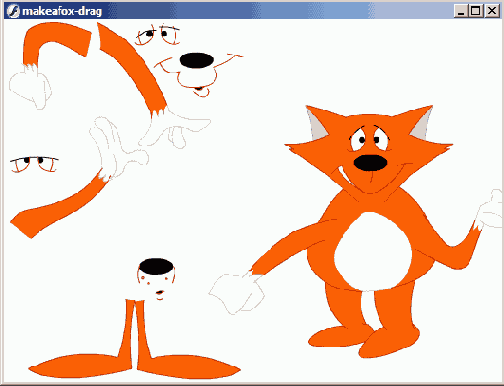Maximize the makeafox-drag window
This screenshot has height=386, width=504.
coord(476,11)
